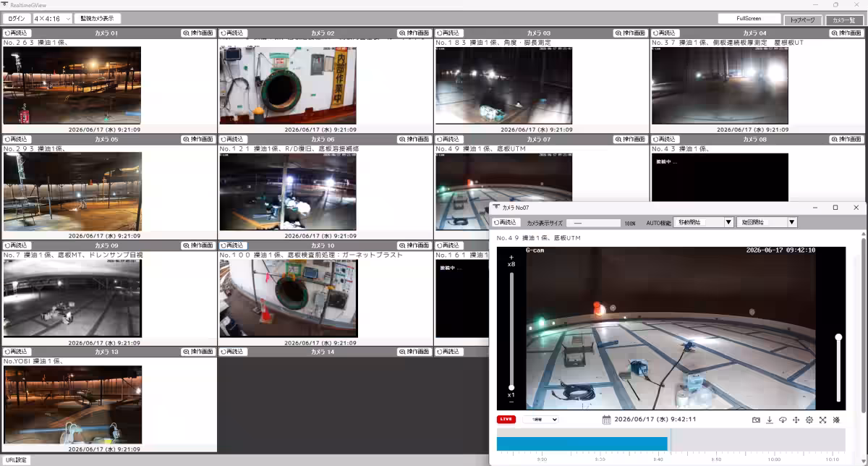
Task: Select the four-way move arrows icon
Action: pyautogui.click(x=796, y=420)
